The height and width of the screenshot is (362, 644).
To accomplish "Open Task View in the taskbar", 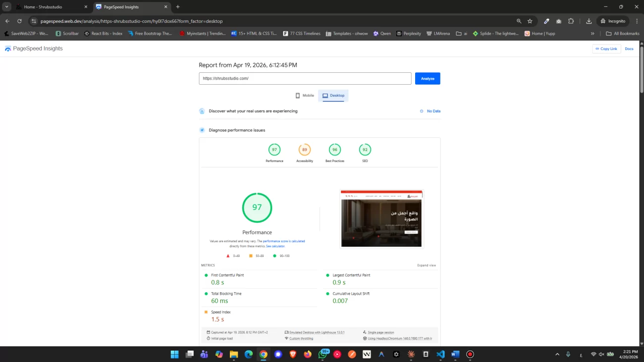I will (189, 354).
